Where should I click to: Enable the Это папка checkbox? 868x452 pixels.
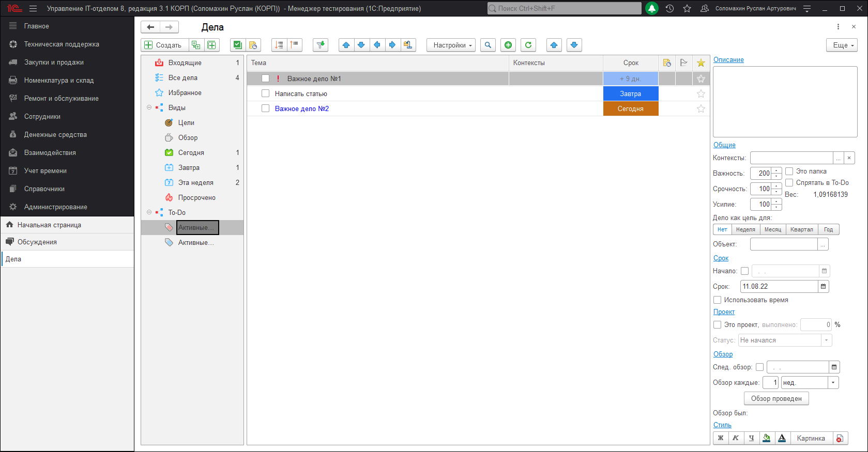coord(789,171)
